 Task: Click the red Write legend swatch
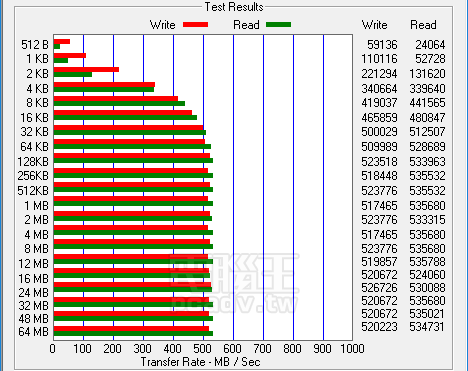195,25
